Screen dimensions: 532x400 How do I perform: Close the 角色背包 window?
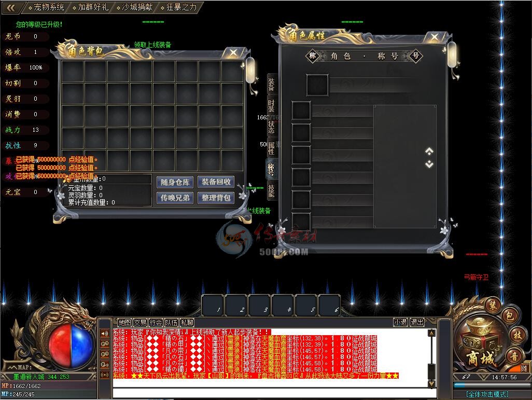pyautogui.click(x=233, y=52)
